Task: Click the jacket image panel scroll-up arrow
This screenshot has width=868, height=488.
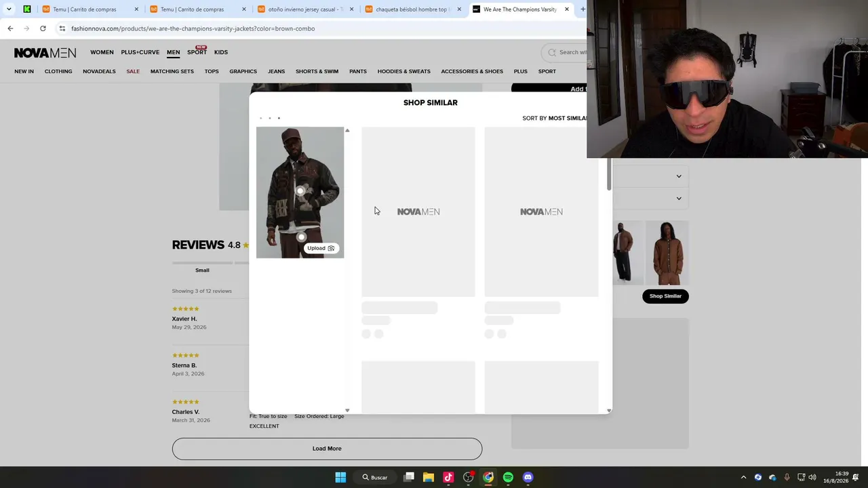Action: pyautogui.click(x=347, y=130)
